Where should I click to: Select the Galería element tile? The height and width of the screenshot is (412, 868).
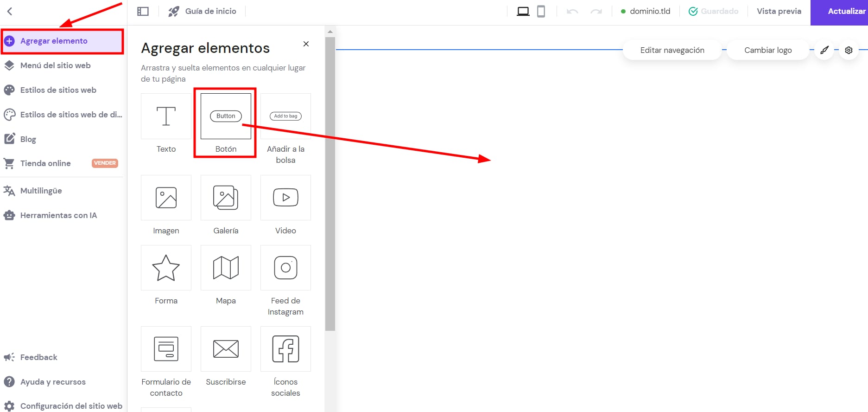(x=226, y=198)
